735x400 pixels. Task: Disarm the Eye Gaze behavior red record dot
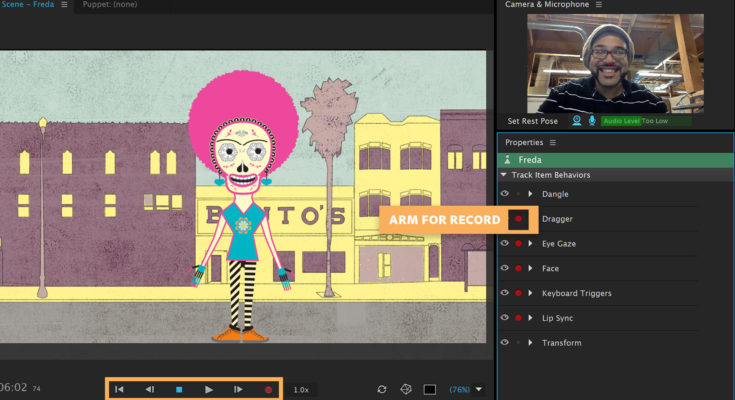click(518, 243)
